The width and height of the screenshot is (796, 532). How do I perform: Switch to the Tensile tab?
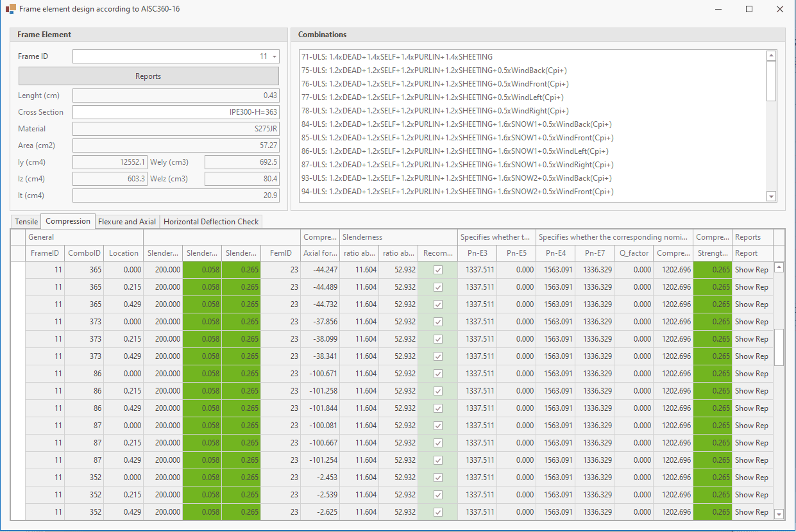point(26,222)
